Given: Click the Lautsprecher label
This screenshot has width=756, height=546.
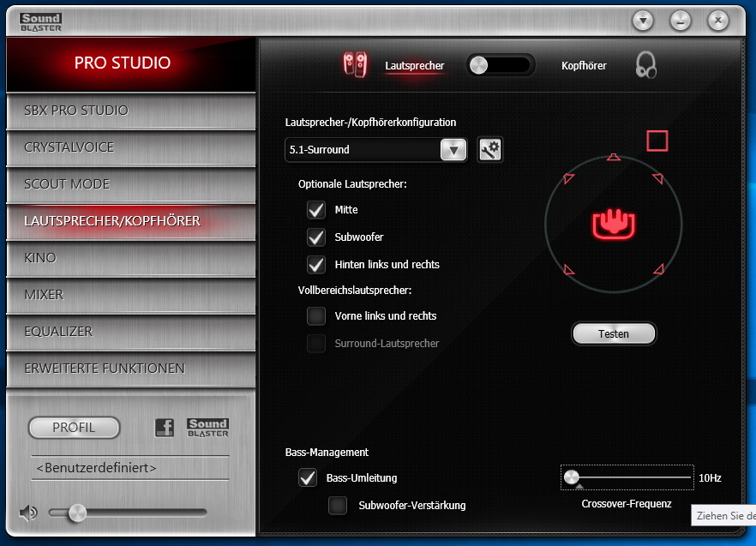Looking at the screenshot, I should (415, 66).
